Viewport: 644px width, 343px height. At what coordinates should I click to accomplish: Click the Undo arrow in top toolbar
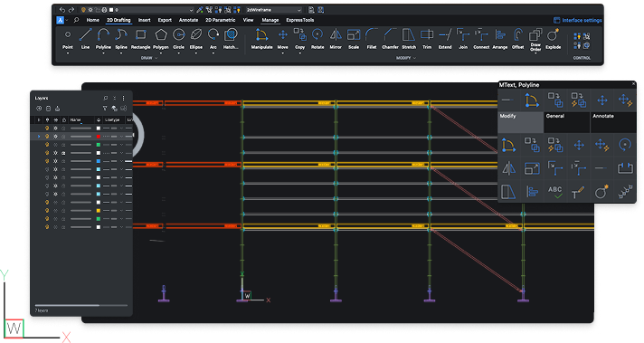(x=62, y=9)
